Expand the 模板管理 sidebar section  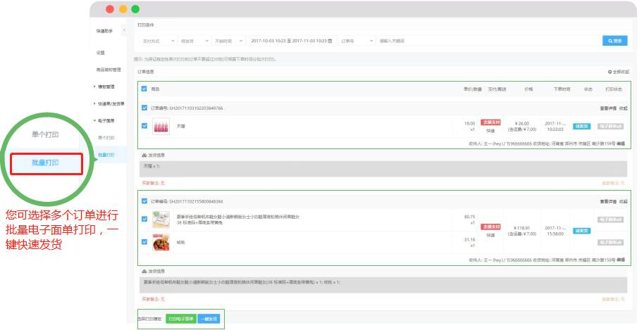pos(105,87)
